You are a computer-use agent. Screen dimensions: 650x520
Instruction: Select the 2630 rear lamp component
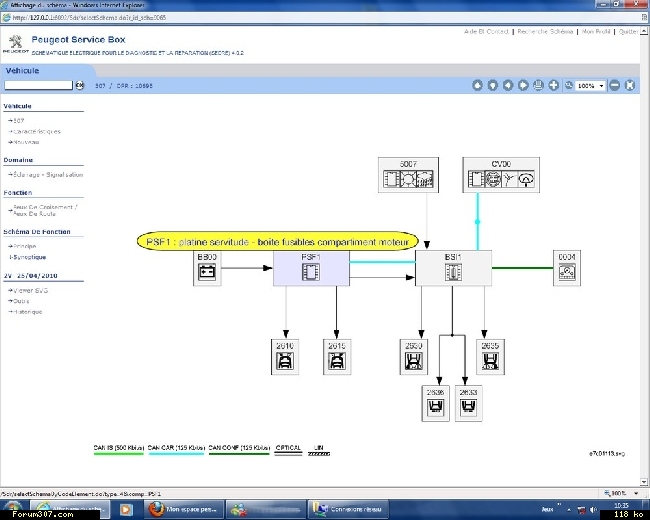point(414,357)
